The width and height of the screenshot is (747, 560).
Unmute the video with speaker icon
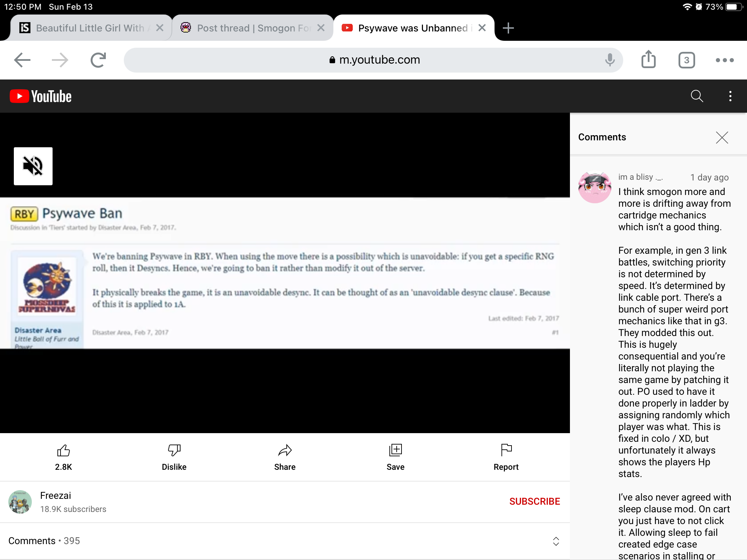[x=33, y=166]
